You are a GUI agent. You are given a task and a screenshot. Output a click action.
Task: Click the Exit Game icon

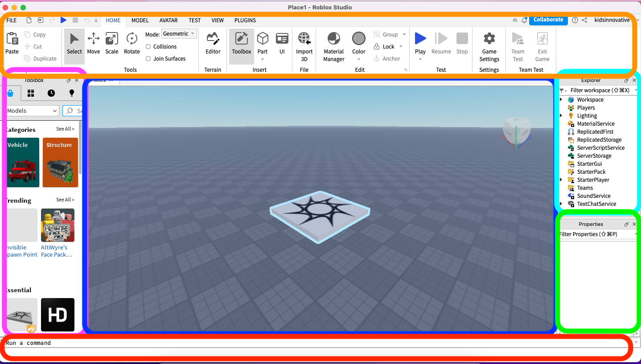point(542,39)
